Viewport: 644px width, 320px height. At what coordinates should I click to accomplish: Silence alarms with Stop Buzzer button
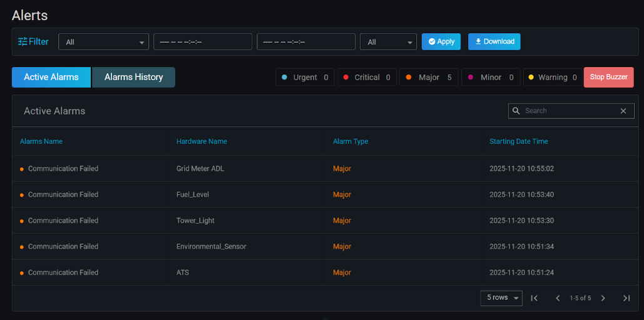click(608, 77)
